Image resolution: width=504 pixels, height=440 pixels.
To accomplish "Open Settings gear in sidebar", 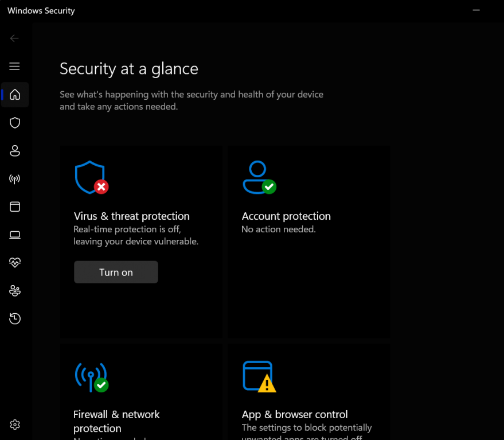I will pyautogui.click(x=15, y=425).
